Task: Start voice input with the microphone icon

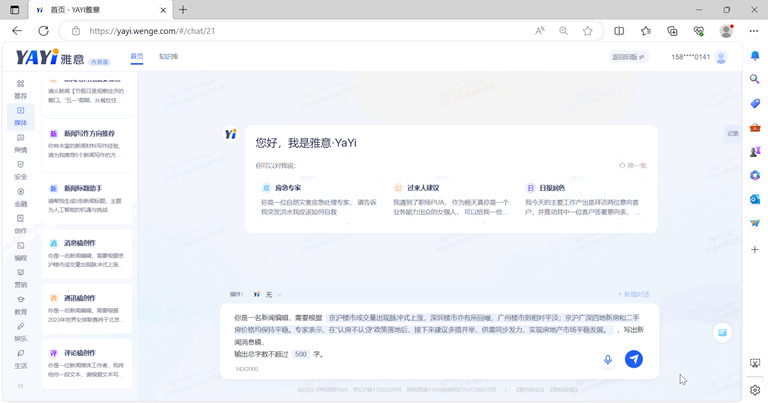Action: [608, 359]
